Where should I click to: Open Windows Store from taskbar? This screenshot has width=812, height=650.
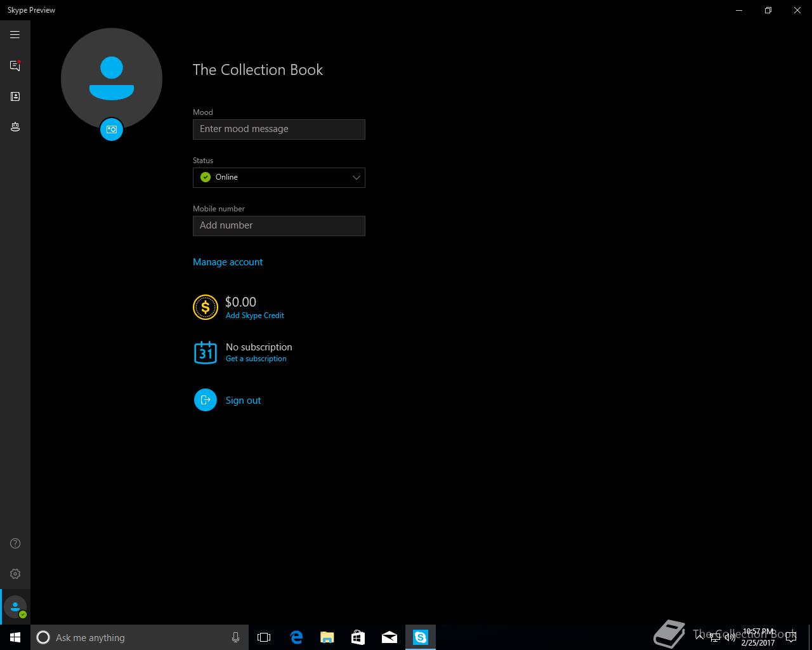click(x=358, y=637)
